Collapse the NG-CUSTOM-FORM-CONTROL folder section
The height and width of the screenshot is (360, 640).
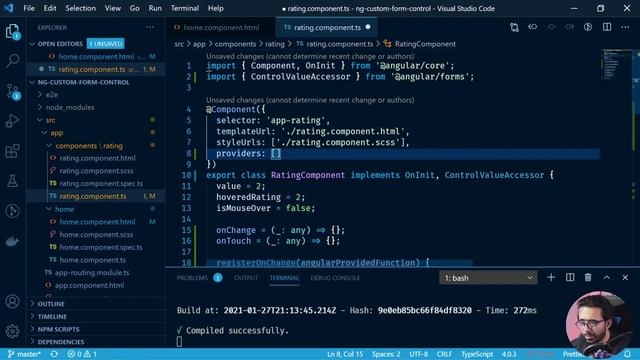click(x=32, y=82)
